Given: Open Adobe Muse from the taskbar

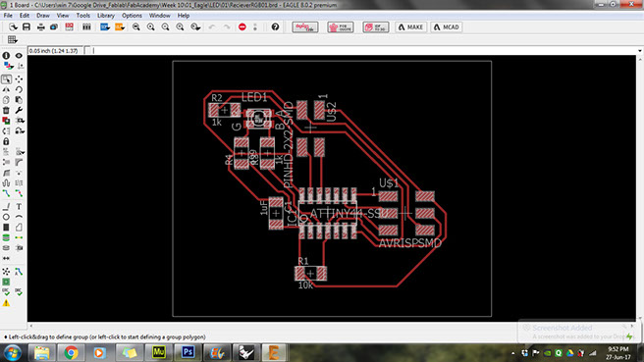Looking at the screenshot, I should coord(158,352).
